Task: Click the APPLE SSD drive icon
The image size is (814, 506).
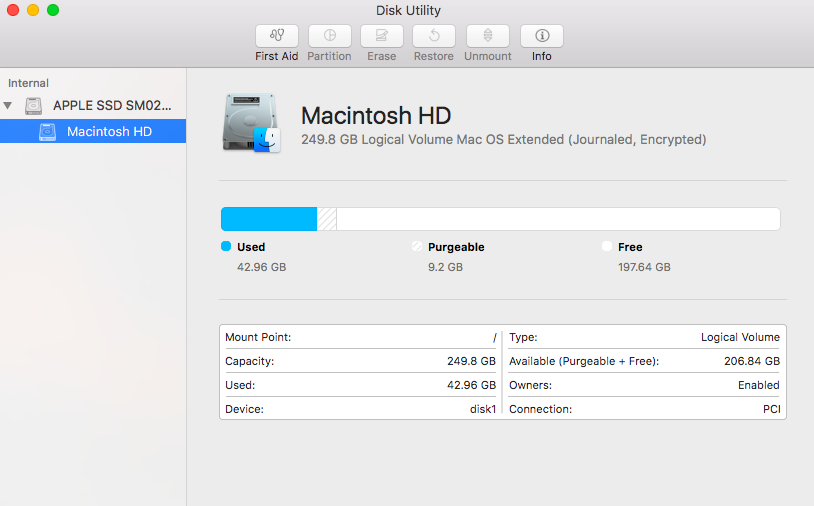Action: coord(34,106)
